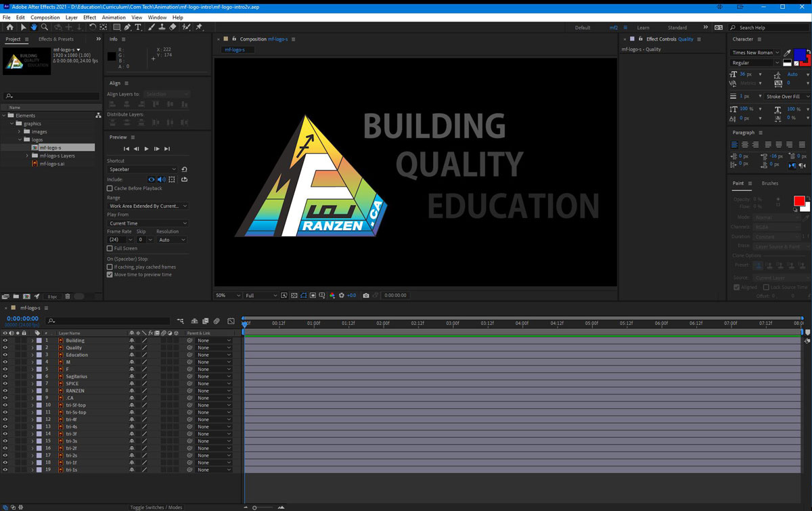
Task: Open the magnification 50% dropdown
Action: (228, 296)
